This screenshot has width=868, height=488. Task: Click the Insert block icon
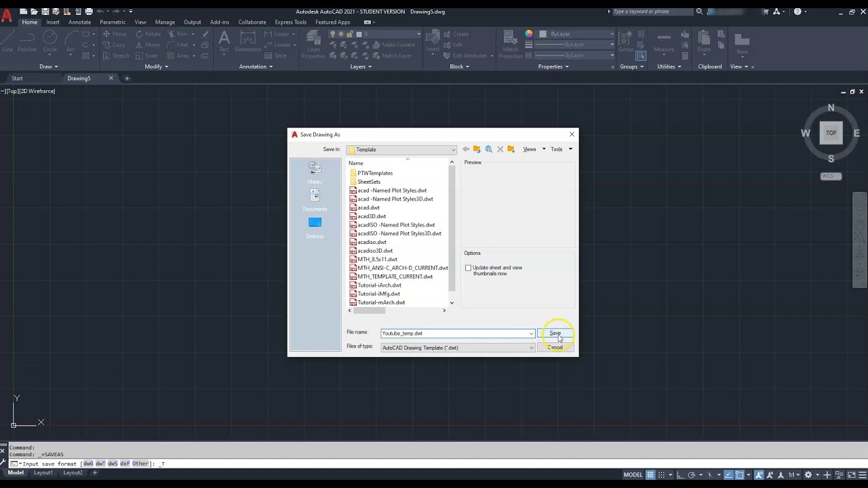[x=432, y=42]
